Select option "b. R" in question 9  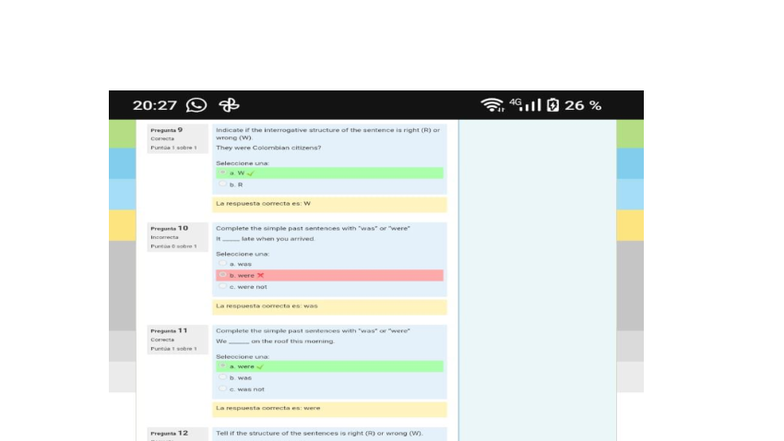pyautogui.click(x=222, y=185)
